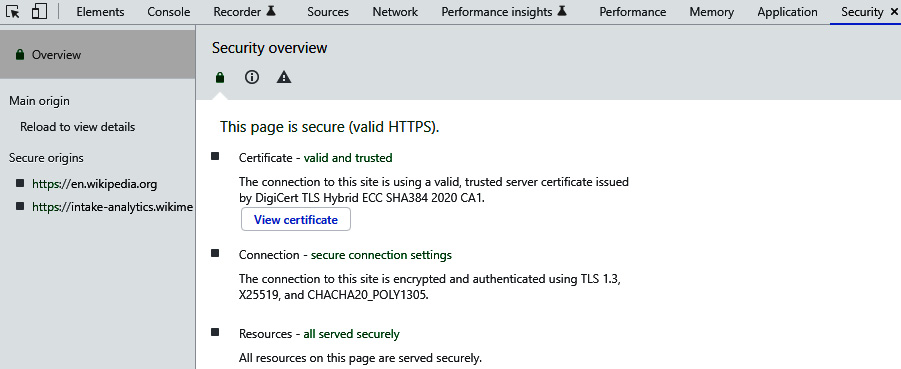
Task: Switch to the Console tab
Action: point(168,11)
